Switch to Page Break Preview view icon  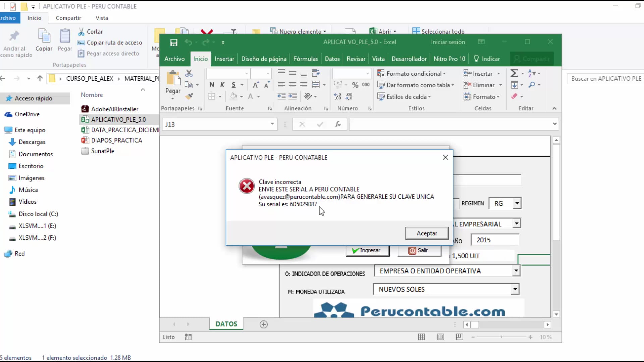(x=460, y=337)
